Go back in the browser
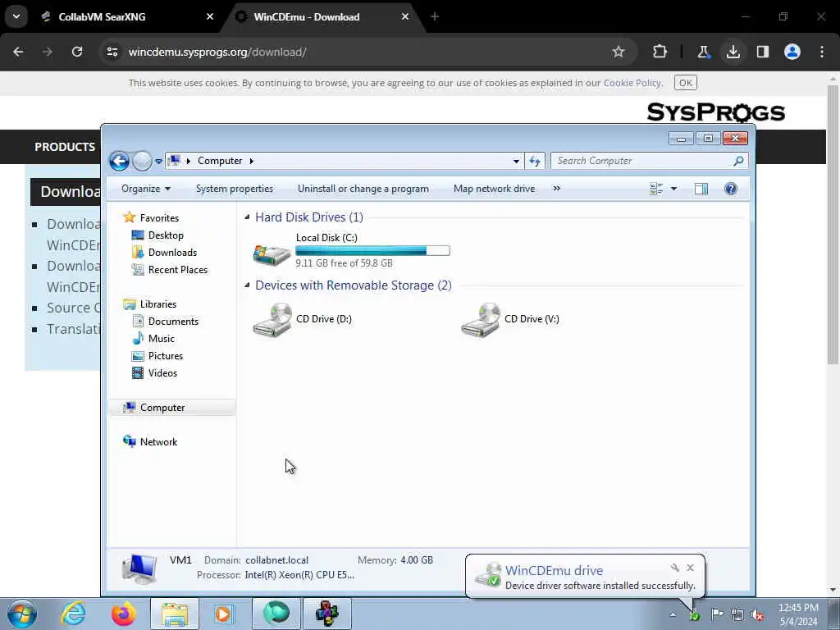 (x=18, y=52)
